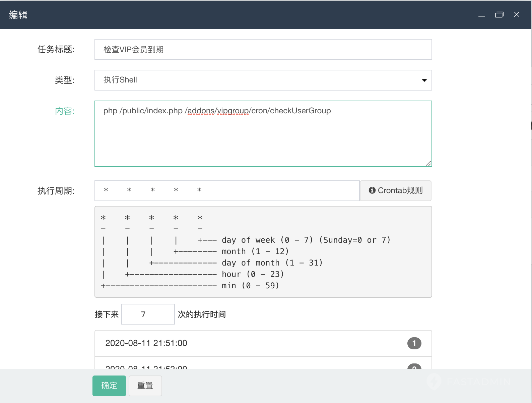Click the 'day of week (0 - 7)' rule line

tap(306, 240)
